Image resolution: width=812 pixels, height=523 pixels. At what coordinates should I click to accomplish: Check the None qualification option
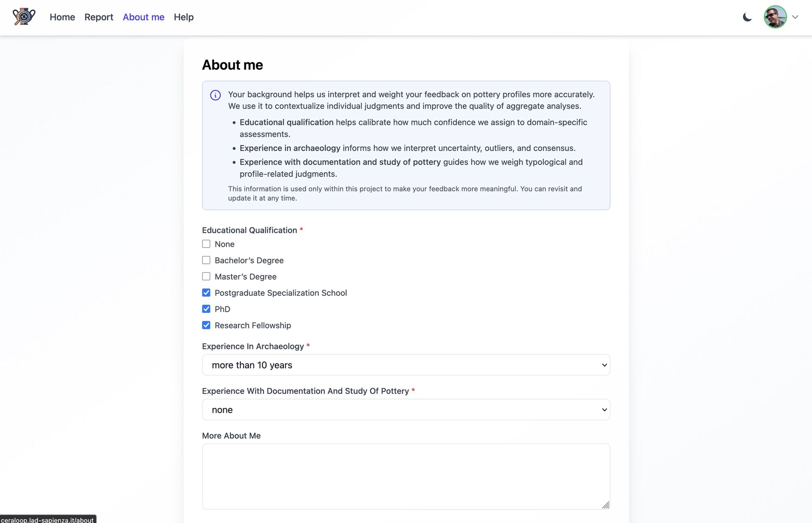coord(206,244)
